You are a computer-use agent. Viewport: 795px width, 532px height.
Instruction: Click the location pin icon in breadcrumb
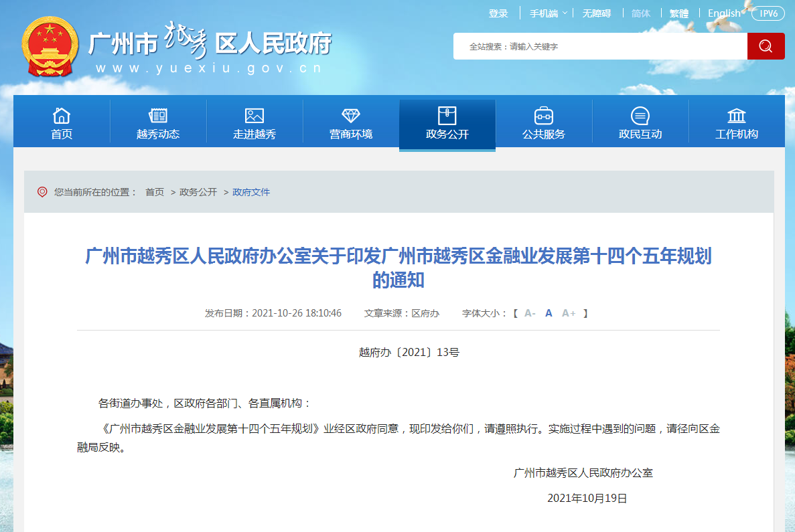tap(42, 192)
